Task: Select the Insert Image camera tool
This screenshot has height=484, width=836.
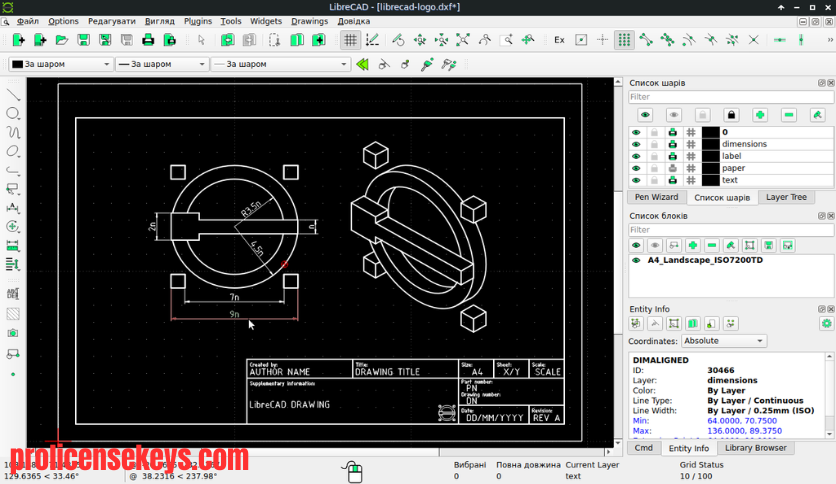Action: tap(13, 333)
